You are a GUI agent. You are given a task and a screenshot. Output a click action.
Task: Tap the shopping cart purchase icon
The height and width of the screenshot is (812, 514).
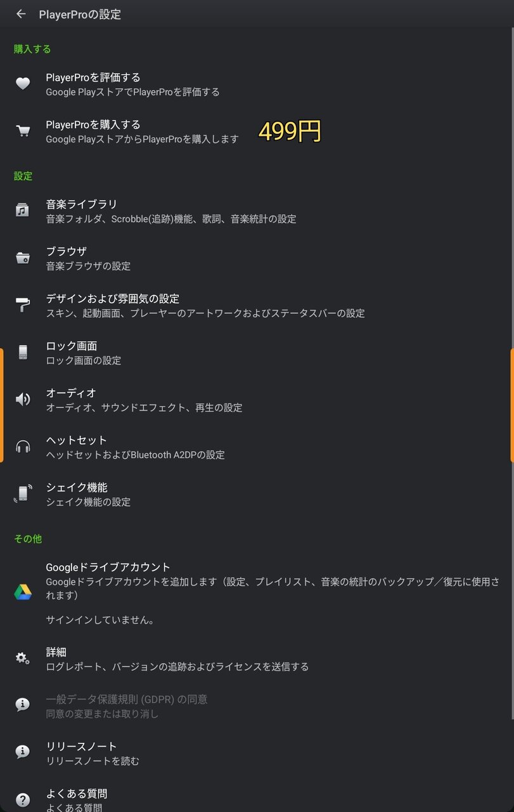pyautogui.click(x=23, y=131)
